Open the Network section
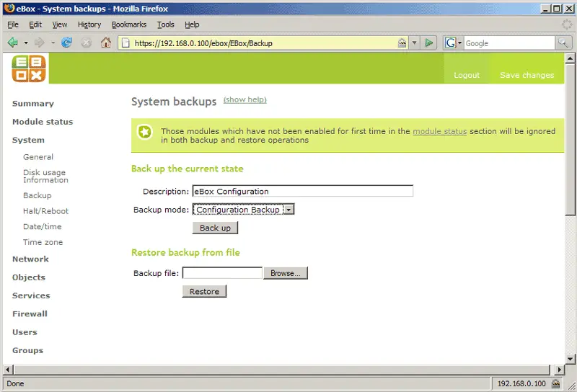This screenshot has height=392, width=577. click(30, 259)
